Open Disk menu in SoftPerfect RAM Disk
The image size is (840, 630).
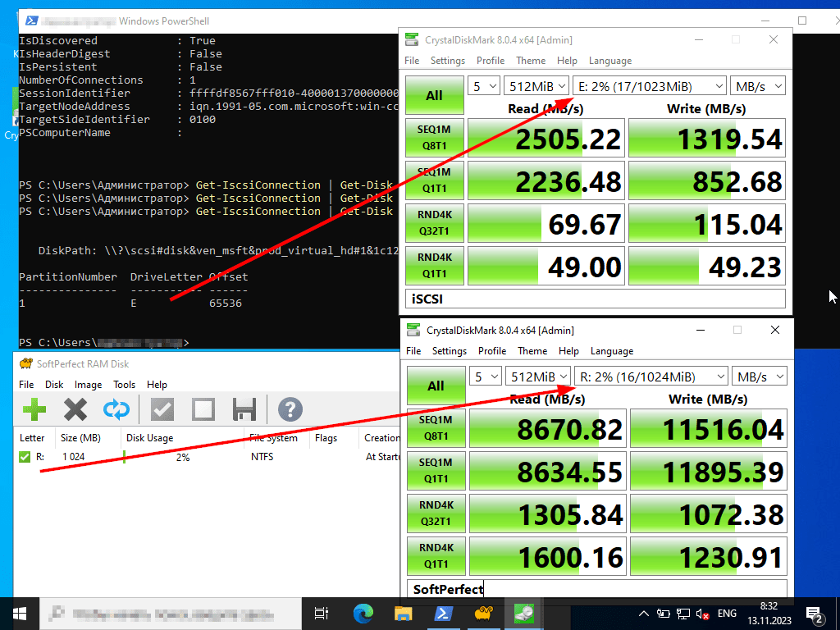tap(54, 385)
